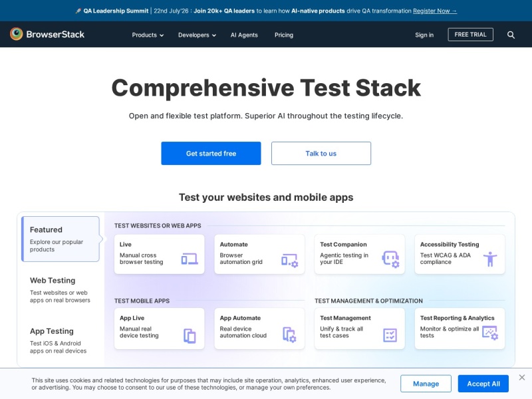Click the Live product devices icon
This screenshot has height=399, width=532.
pos(190,259)
